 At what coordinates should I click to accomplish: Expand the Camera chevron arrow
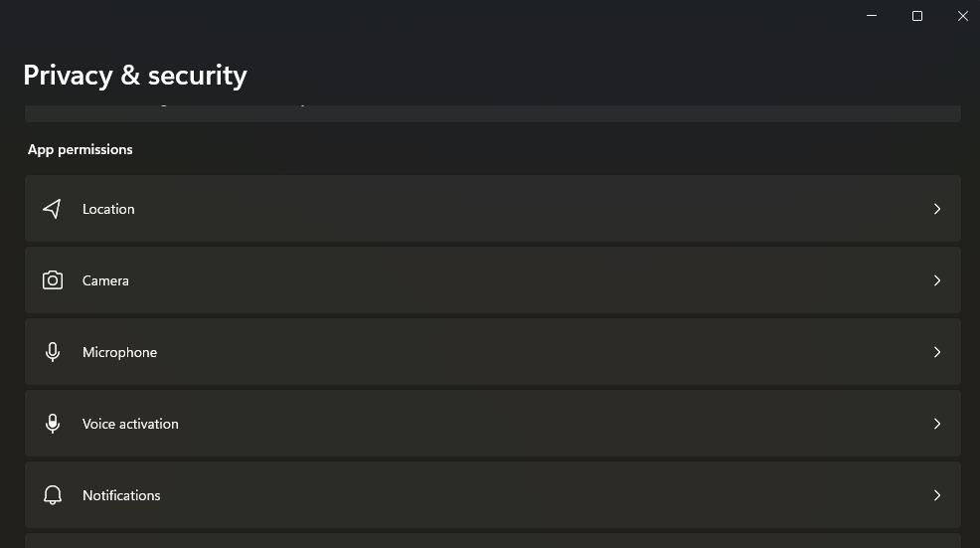coord(936,280)
